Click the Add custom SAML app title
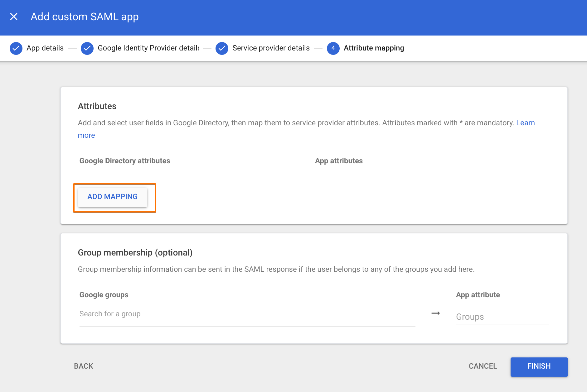 coord(85,17)
